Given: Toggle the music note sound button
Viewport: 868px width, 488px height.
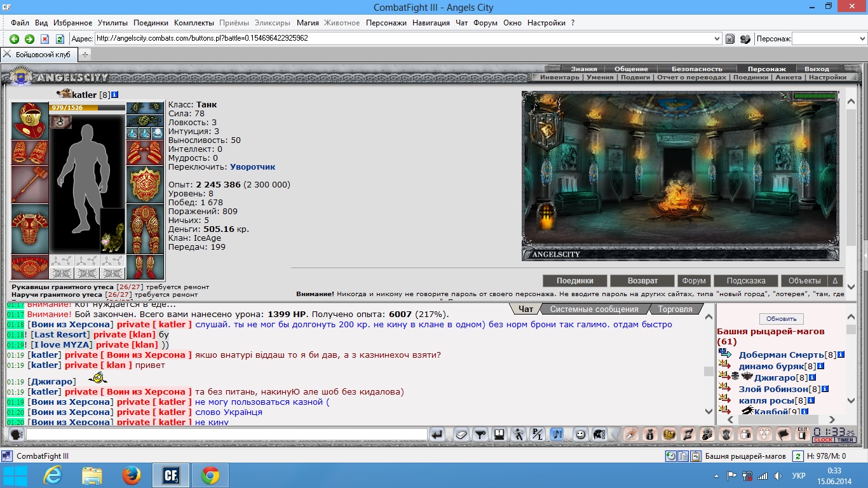Looking at the screenshot, I should pyautogui.click(x=557, y=435).
